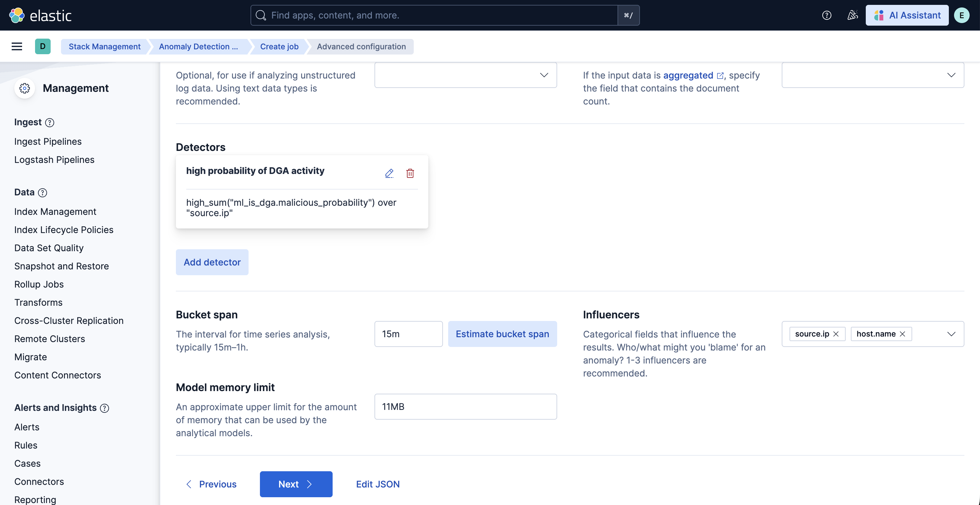Open the navigation menu
The width and height of the screenshot is (980, 505).
[16, 46]
